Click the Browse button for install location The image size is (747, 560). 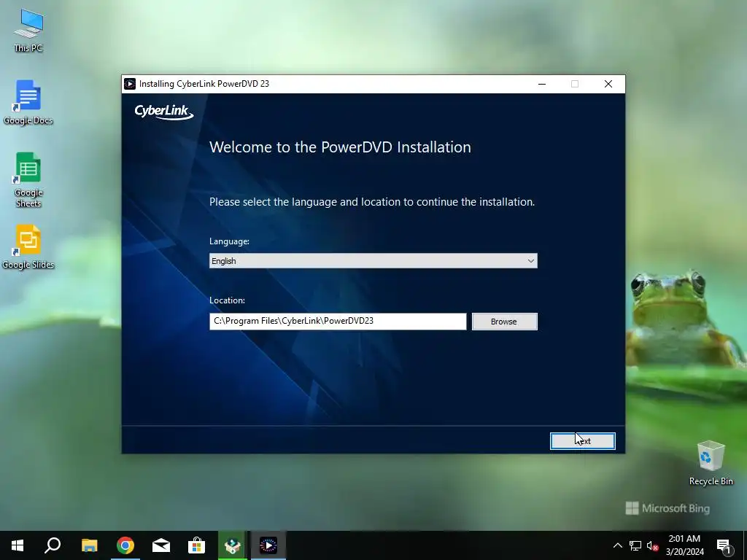[x=504, y=322]
